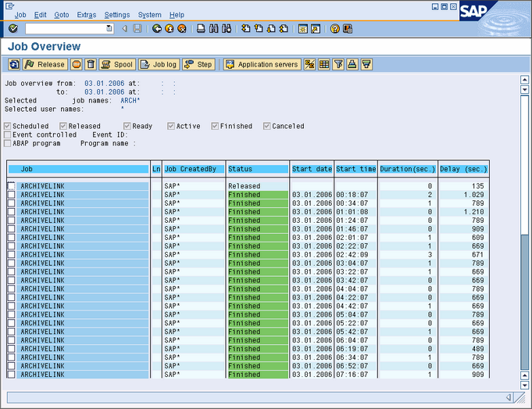The image size is (532, 409).
Task: Click the green Enter checkmark icon
Action: coord(13,29)
